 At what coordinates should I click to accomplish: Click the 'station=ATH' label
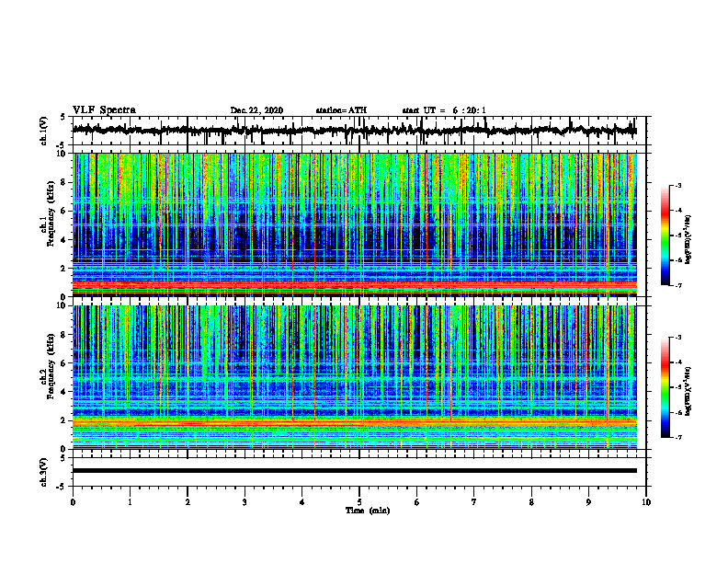(341, 110)
